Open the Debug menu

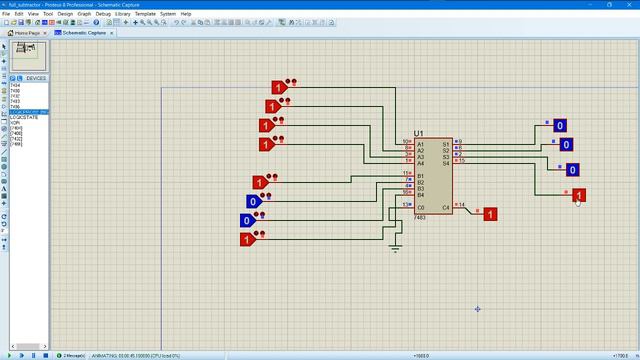103,13
